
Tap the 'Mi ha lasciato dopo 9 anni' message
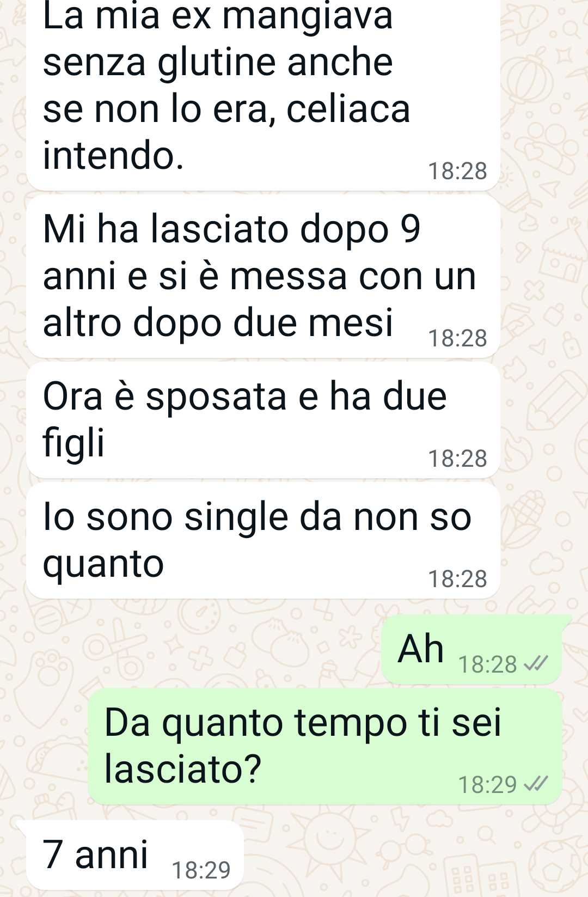[263, 276]
